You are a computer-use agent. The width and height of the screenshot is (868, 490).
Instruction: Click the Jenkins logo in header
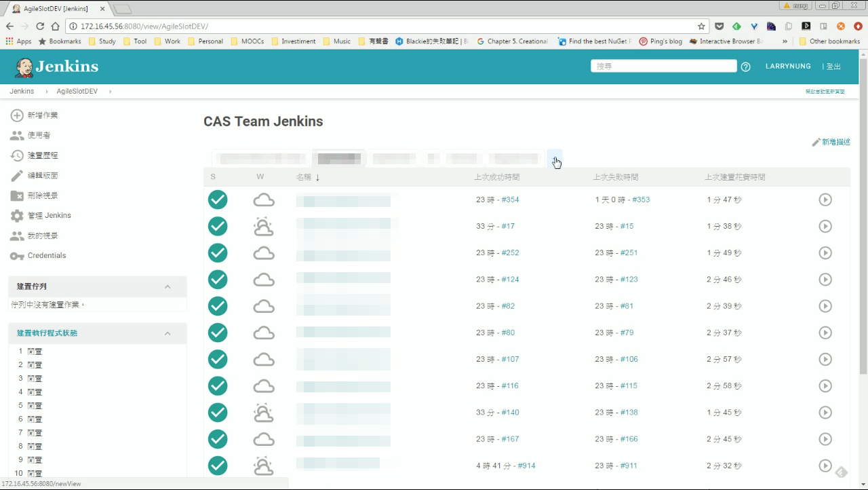point(57,67)
